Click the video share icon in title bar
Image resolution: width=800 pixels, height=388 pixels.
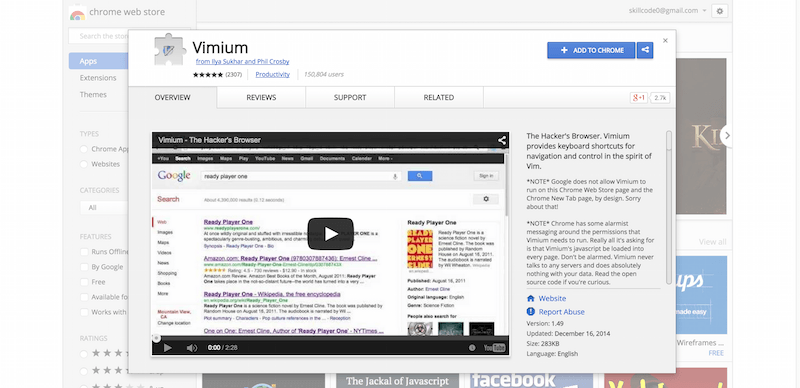502,140
